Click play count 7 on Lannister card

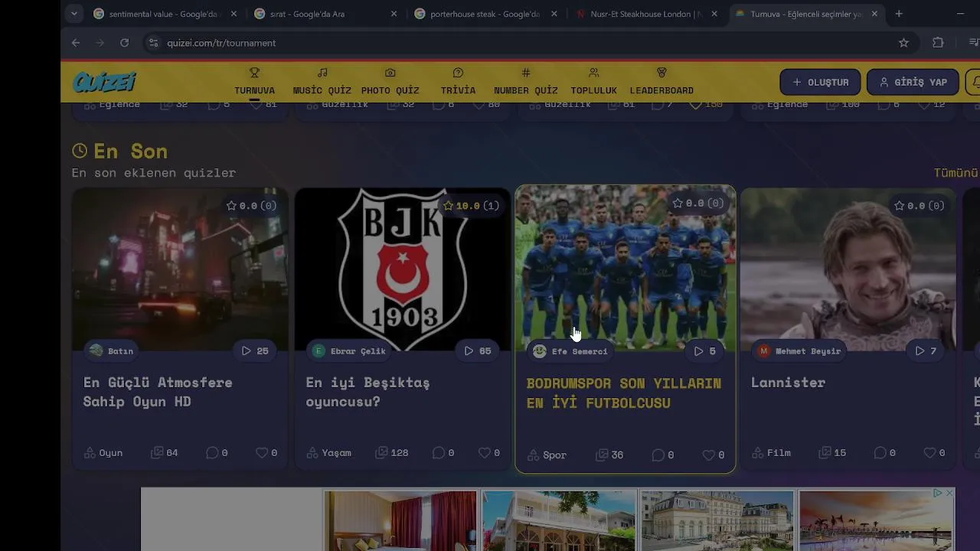coord(926,350)
